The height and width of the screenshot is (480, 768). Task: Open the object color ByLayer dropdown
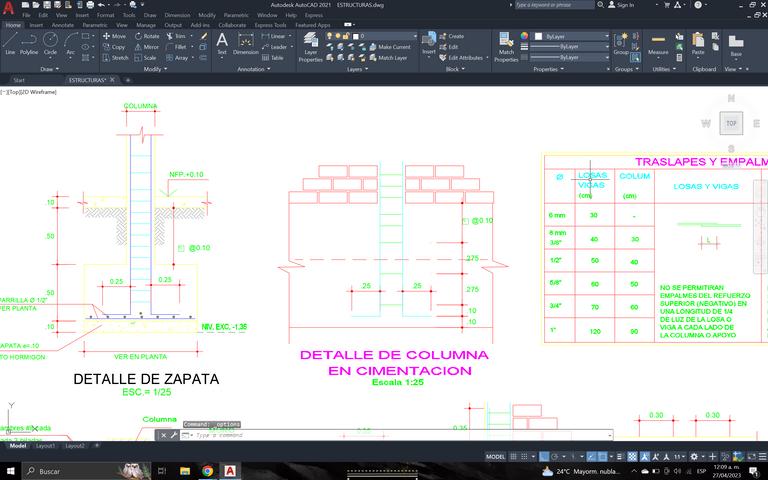pyautogui.click(x=571, y=36)
